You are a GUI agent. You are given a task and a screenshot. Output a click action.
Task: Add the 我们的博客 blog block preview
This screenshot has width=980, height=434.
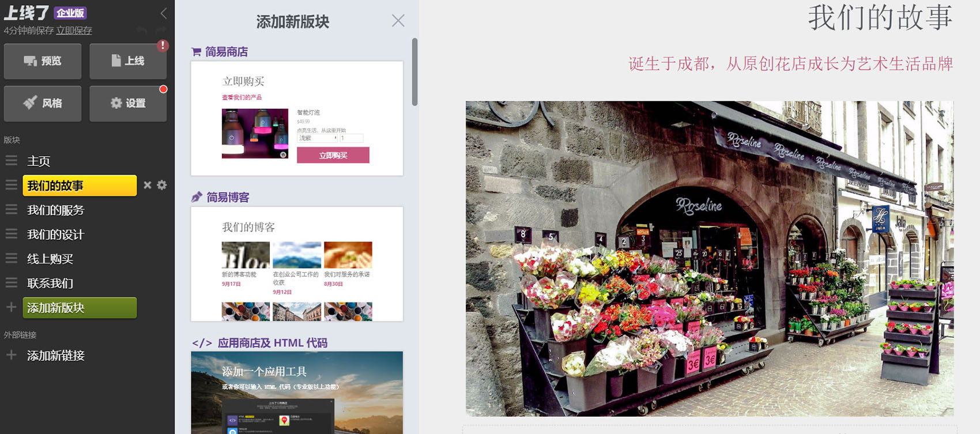(x=297, y=264)
